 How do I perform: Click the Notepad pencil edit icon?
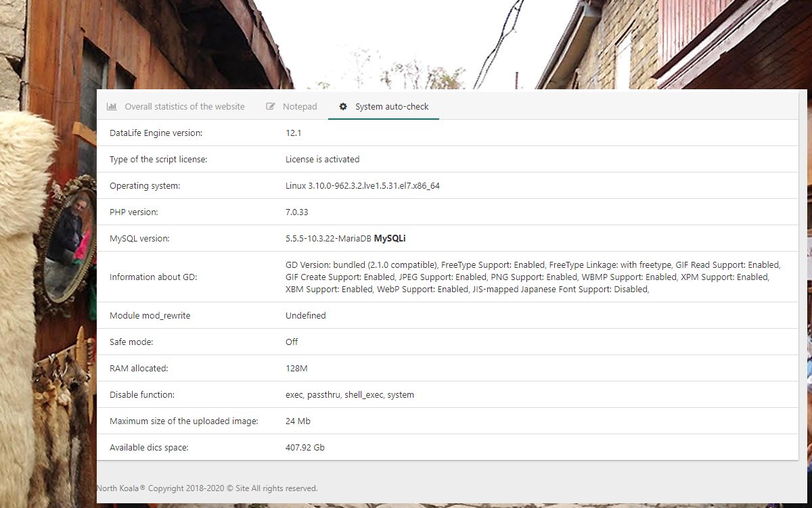pyautogui.click(x=271, y=107)
